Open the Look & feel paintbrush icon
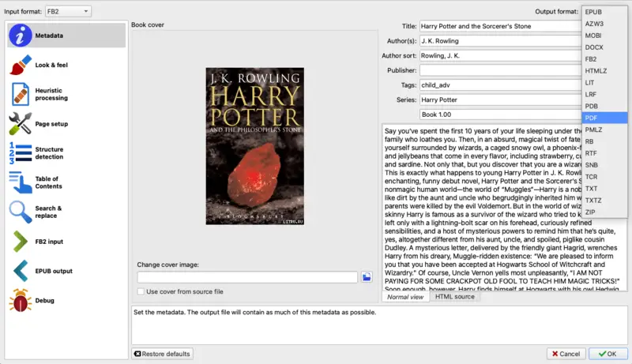This screenshot has width=632, height=364. click(21, 65)
